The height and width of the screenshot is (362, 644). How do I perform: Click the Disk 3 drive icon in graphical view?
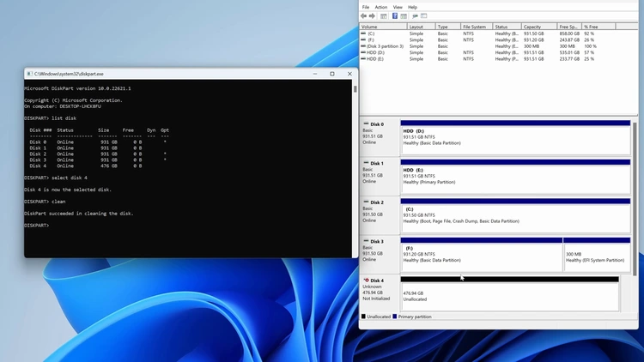point(366,241)
